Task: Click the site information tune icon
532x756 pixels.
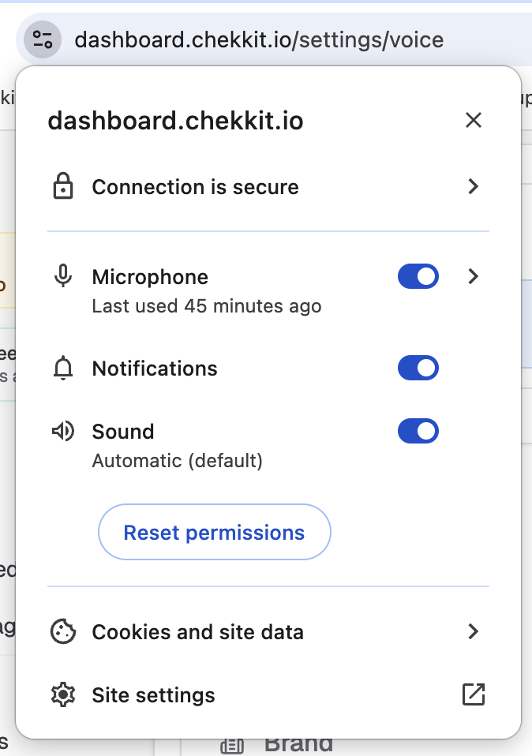Action: (x=43, y=39)
